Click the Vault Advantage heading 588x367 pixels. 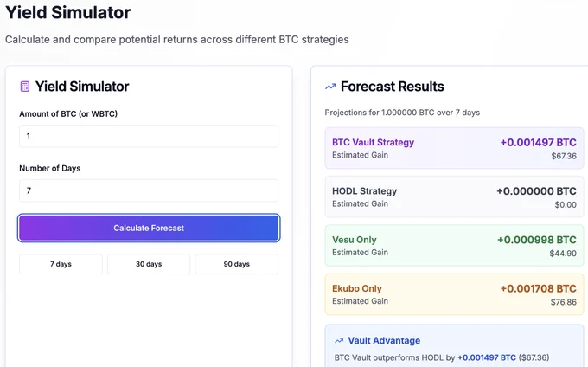[384, 341]
